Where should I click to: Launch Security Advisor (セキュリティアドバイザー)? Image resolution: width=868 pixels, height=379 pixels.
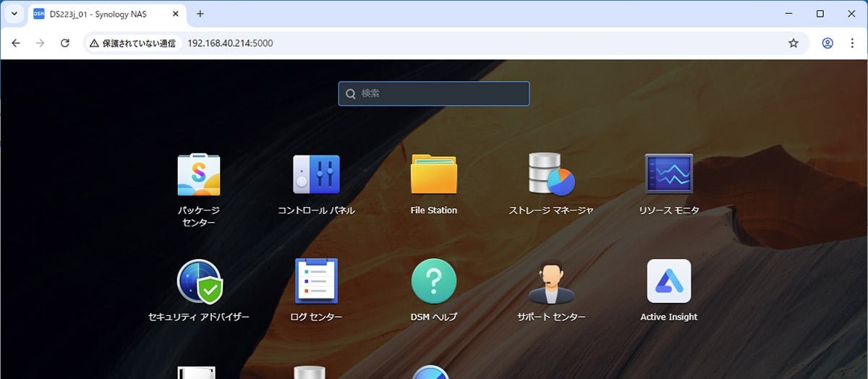coord(198,282)
